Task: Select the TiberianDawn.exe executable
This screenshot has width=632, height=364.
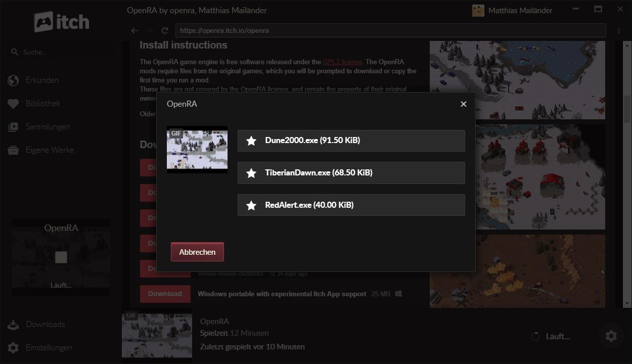Action: click(351, 173)
